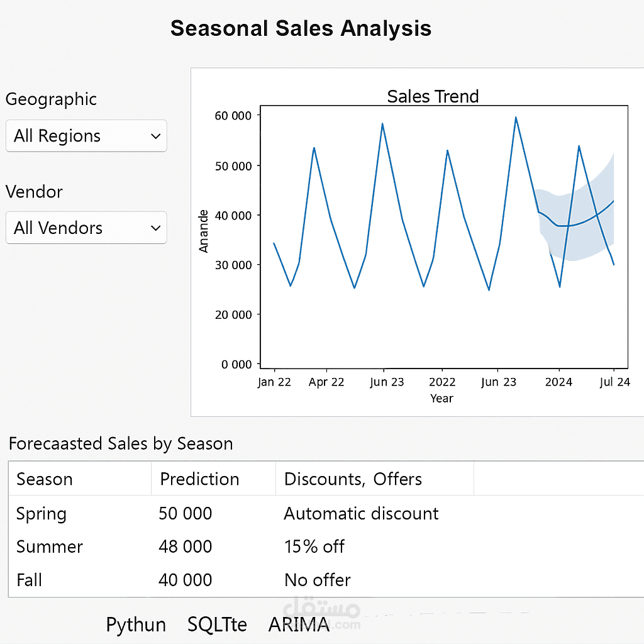Screen dimensions: 644x644
Task: Click the Season column header
Action: [x=45, y=479]
